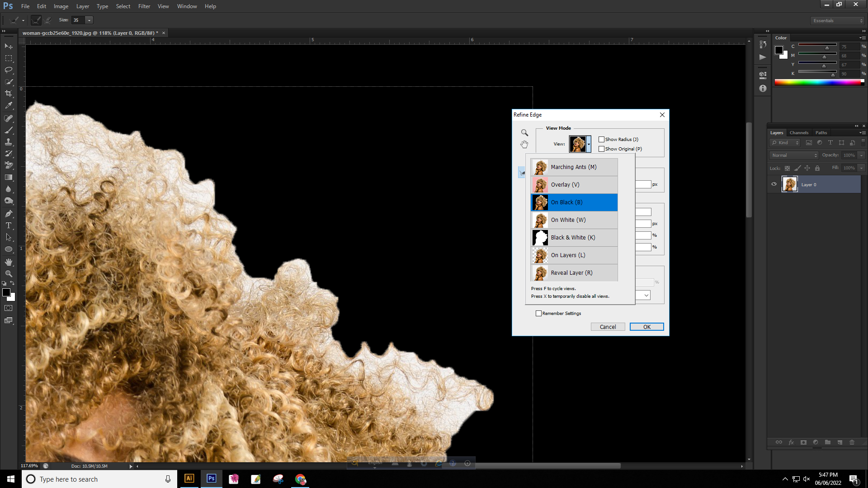Click the OK button in Refine Edge
The image size is (868, 488).
[x=646, y=327]
